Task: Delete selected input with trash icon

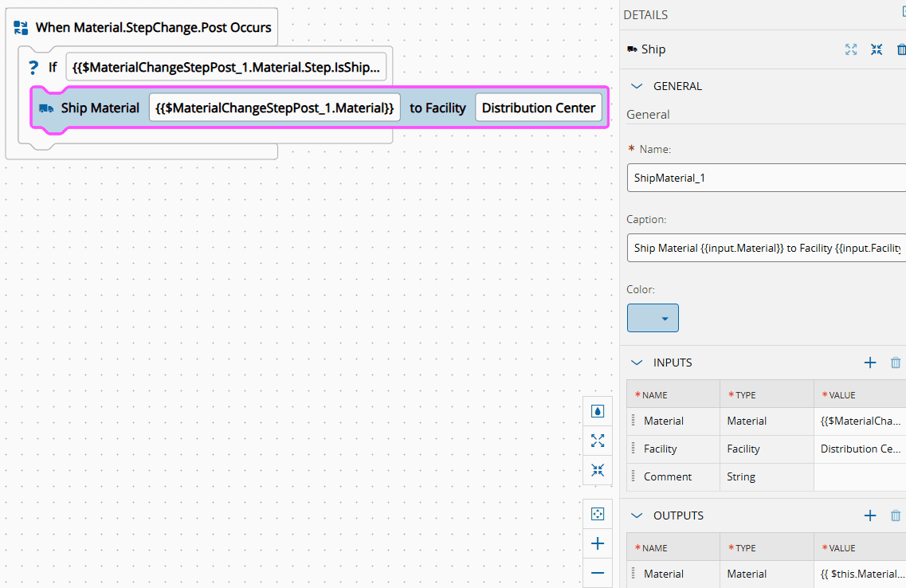Action: coord(896,363)
